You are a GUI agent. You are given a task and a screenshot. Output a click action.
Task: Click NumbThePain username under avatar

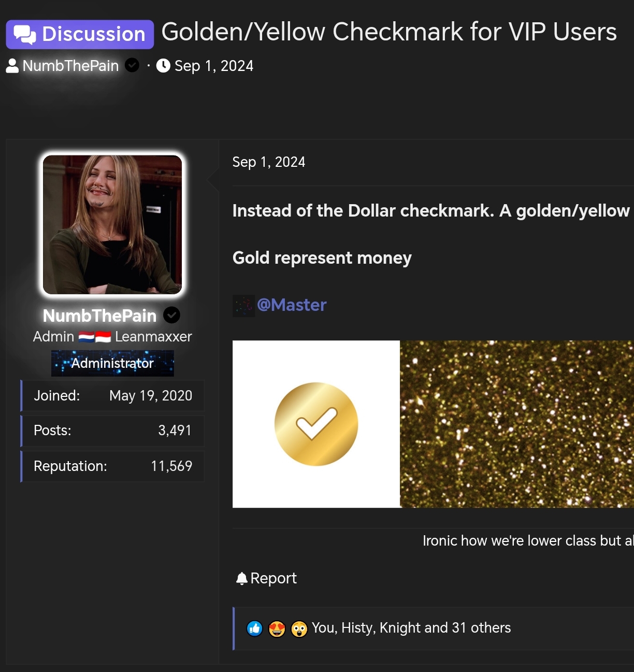(x=99, y=316)
